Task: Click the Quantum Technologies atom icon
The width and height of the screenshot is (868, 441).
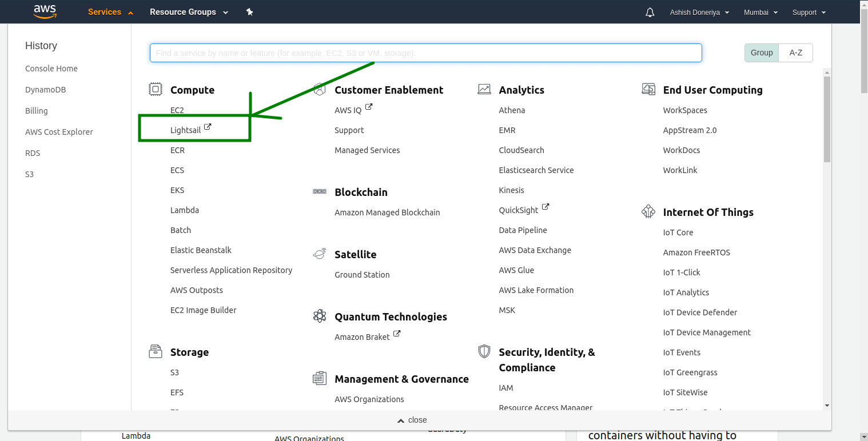Action: (319, 316)
